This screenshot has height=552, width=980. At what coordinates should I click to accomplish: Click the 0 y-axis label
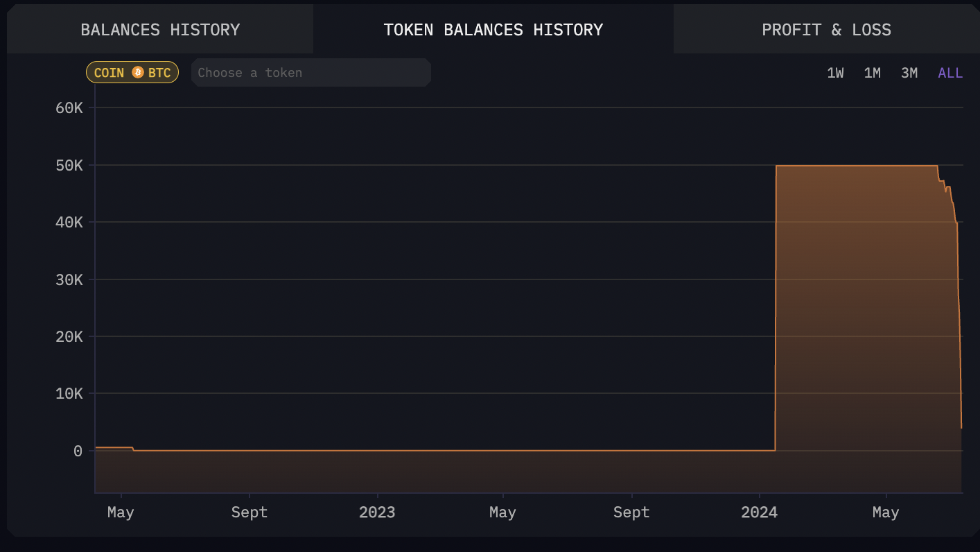click(78, 451)
